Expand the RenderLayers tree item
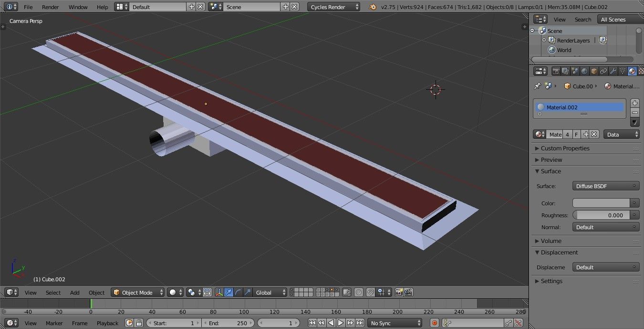644x329 pixels. (x=544, y=40)
